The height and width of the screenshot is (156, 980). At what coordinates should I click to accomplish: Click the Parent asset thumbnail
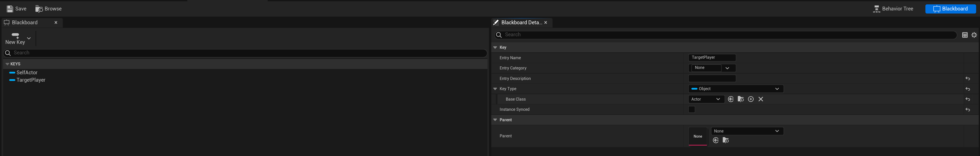click(x=698, y=136)
